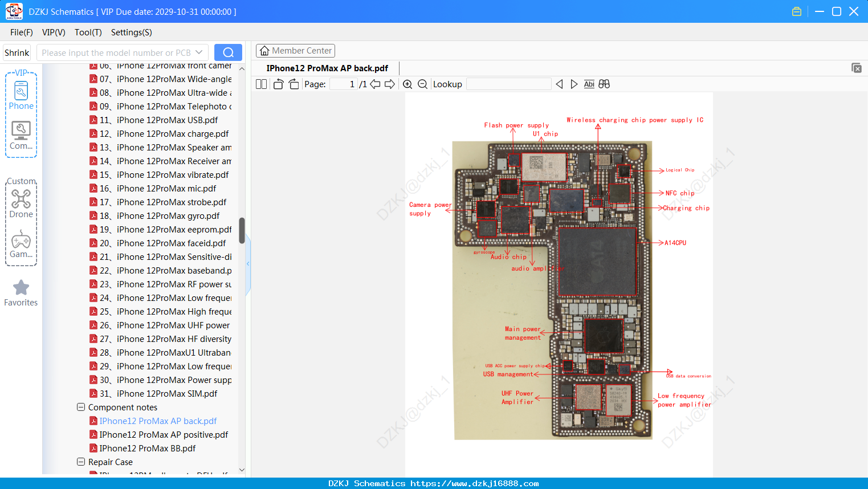Open IPhone12 ProMax AP positive.pdf
This screenshot has width=868, height=489.
tap(159, 435)
